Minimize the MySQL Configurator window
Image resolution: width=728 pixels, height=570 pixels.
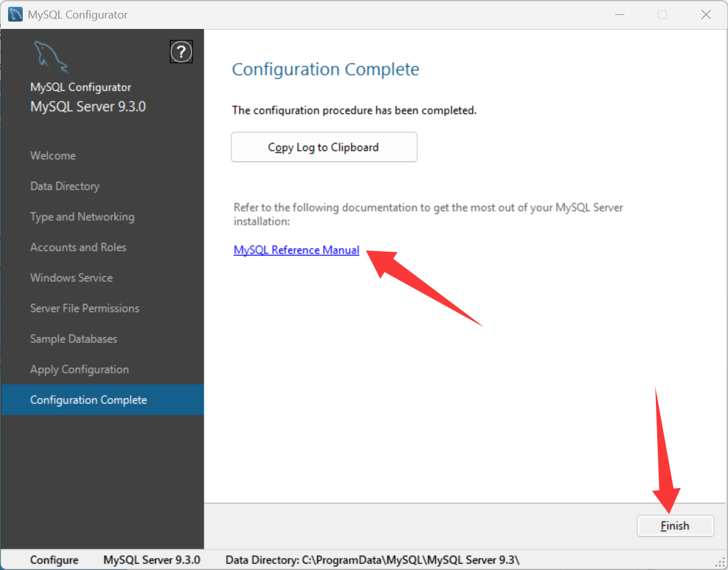[620, 14]
